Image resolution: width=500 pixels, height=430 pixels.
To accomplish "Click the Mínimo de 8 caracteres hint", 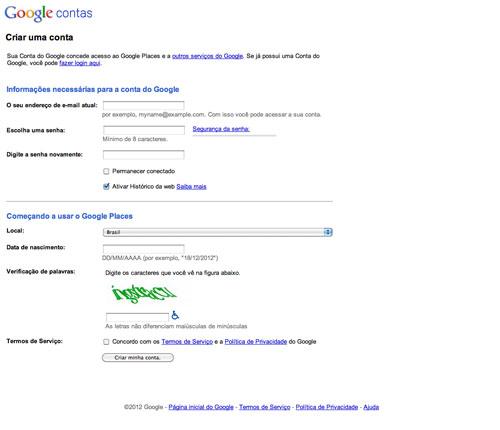I will click(135, 139).
